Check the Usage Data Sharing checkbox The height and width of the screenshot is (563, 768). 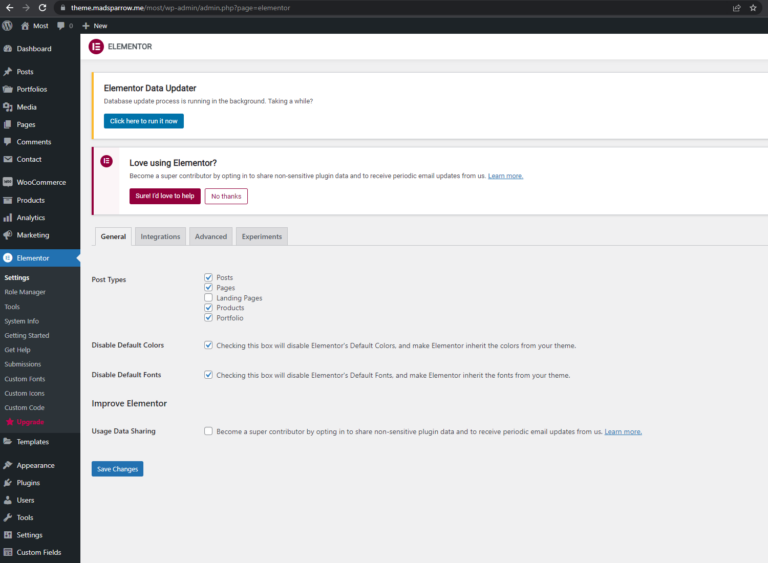[x=208, y=431]
